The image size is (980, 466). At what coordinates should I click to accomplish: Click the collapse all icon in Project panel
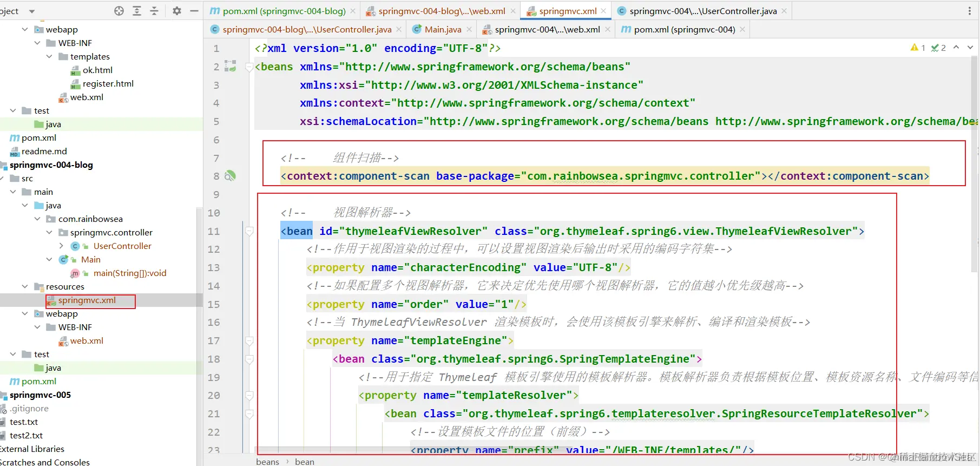154,11
